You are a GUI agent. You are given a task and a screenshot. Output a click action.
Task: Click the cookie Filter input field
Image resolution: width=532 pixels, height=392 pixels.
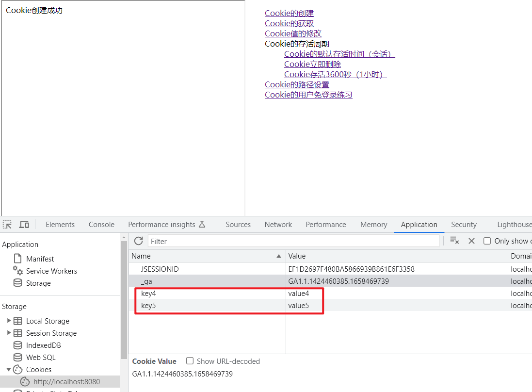tap(293, 241)
